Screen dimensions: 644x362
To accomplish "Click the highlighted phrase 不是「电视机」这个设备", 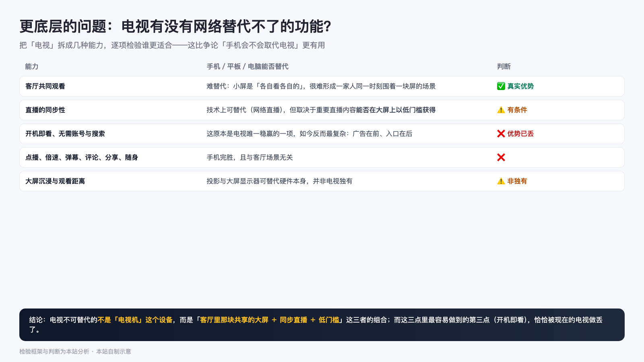I will point(135,320).
